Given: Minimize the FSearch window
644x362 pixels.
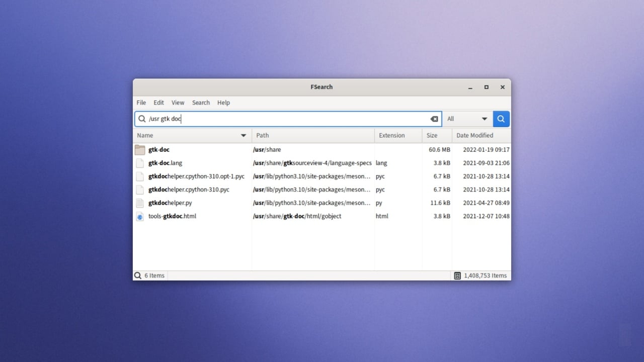Looking at the screenshot, I should point(470,87).
